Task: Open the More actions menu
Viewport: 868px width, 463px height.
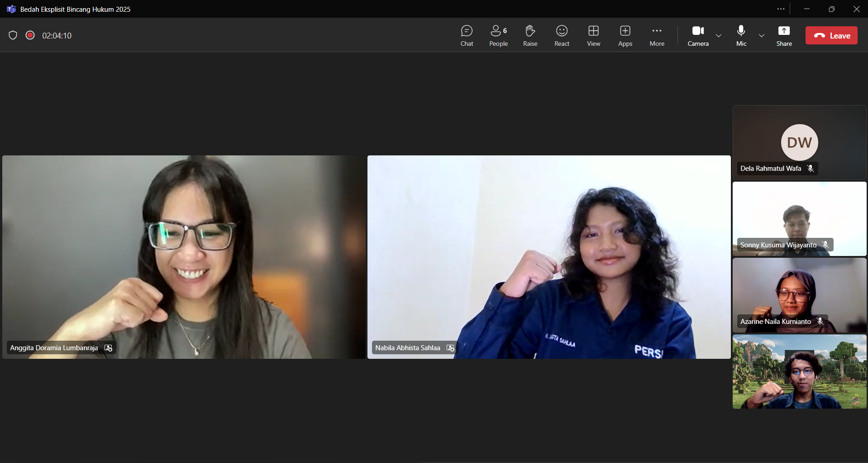Action: point(657,36)
